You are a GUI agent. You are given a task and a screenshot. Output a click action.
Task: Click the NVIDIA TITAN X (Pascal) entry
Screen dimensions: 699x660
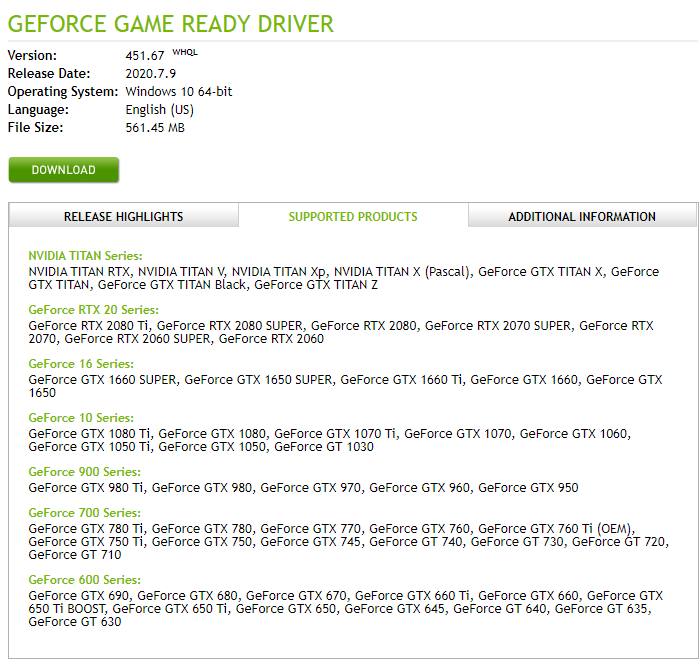402,271
